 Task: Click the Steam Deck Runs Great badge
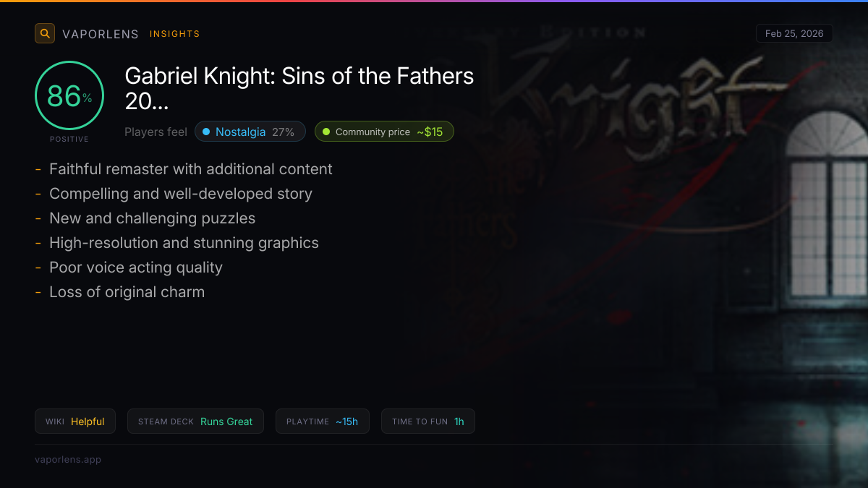coord(195,421)
